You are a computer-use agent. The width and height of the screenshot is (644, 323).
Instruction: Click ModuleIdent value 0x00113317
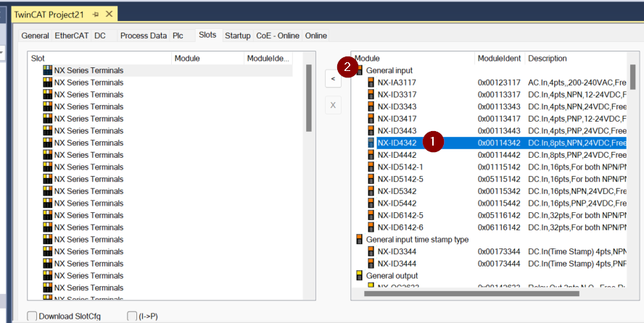[499, 95]
